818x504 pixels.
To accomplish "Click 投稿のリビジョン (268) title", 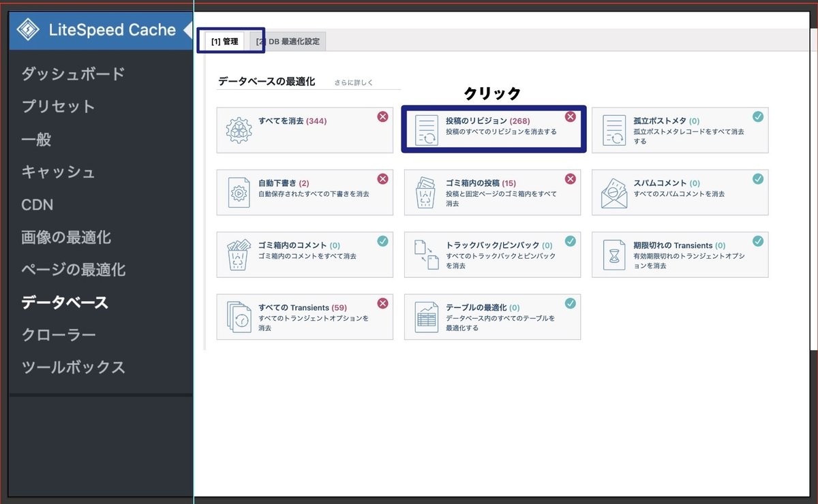I will click(488, 121).
